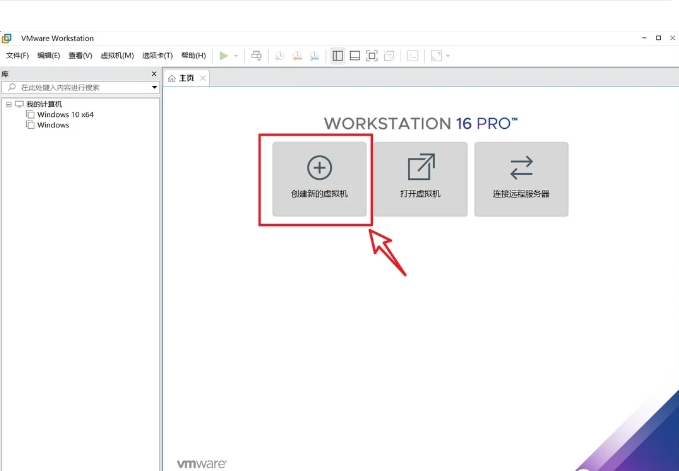Screen dimensions: 679x471
Task: Click the VMware Workstation title bar app icon
Action: [6, 38]
